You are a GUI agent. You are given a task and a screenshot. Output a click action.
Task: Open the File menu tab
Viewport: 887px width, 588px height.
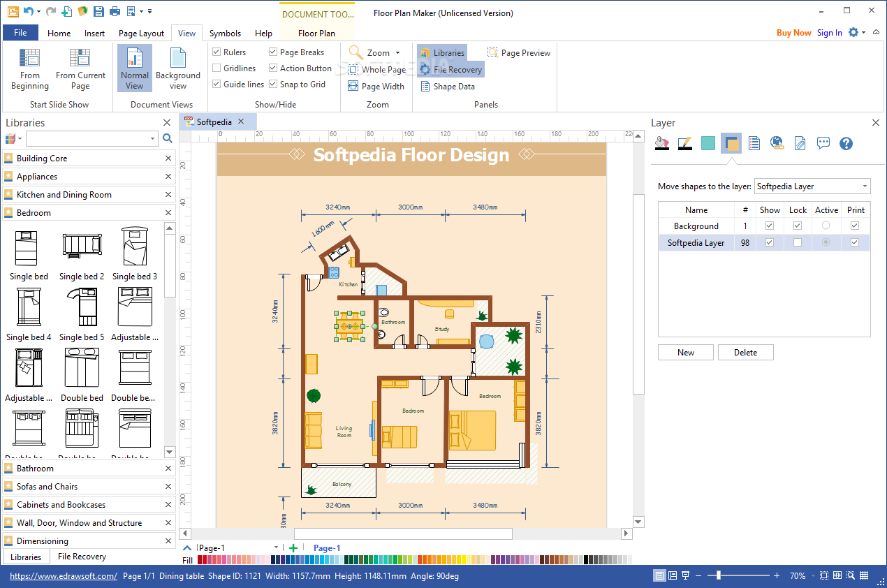20,33
